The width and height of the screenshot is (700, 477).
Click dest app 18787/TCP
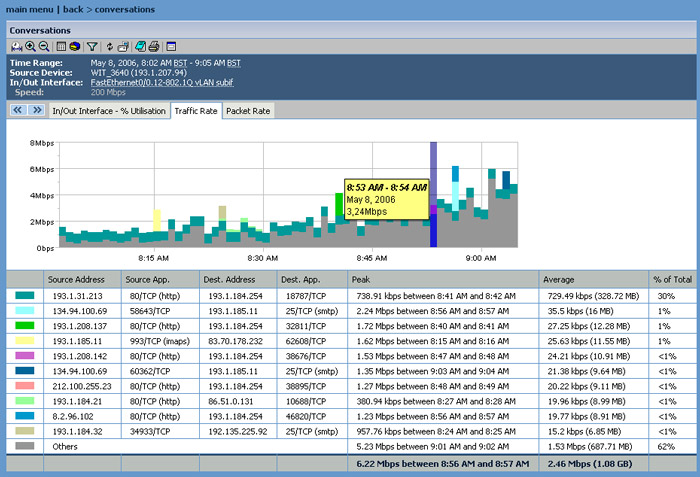click(306, 296)
